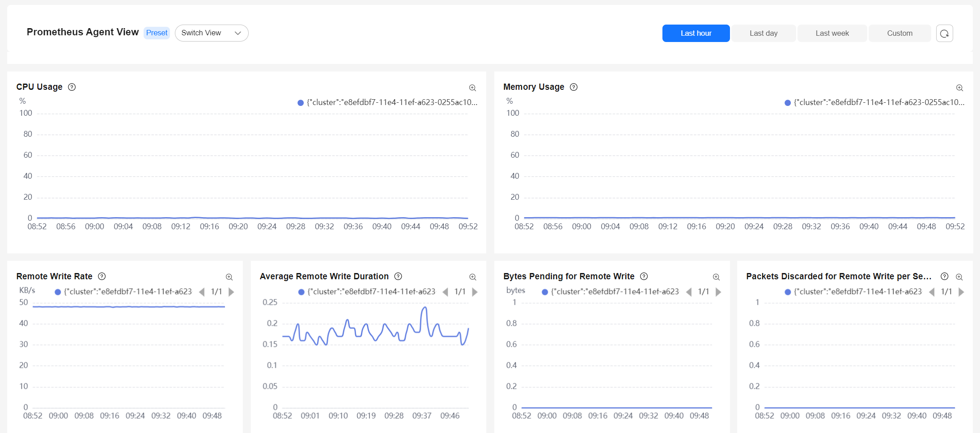Open Average Remote Write Duration help icon
980x433 pixels.
(x=398, y=276)
